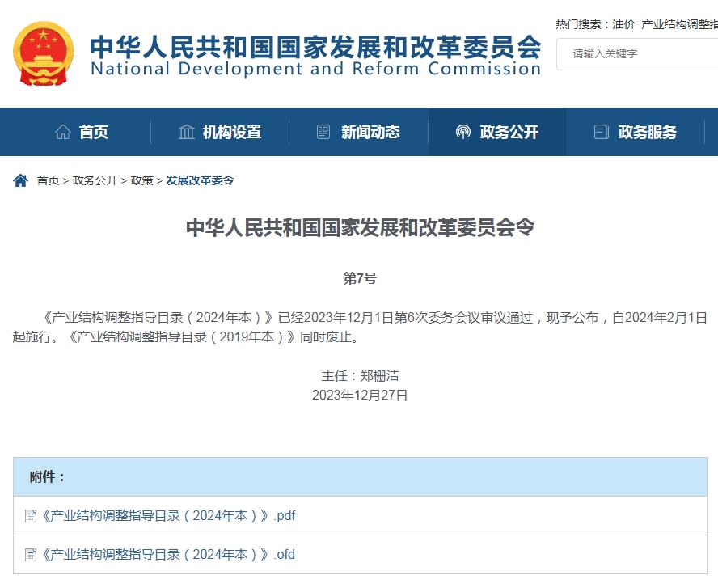Click the file icon beside the .ofd attachment
This screenshot has height=588, width=718.
tap(31, 555)
